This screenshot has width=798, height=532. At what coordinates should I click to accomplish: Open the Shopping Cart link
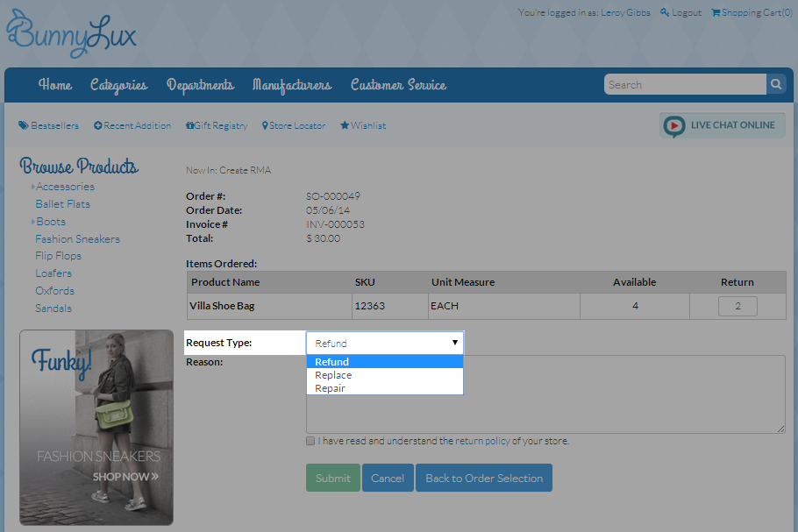tap(751, 12)
